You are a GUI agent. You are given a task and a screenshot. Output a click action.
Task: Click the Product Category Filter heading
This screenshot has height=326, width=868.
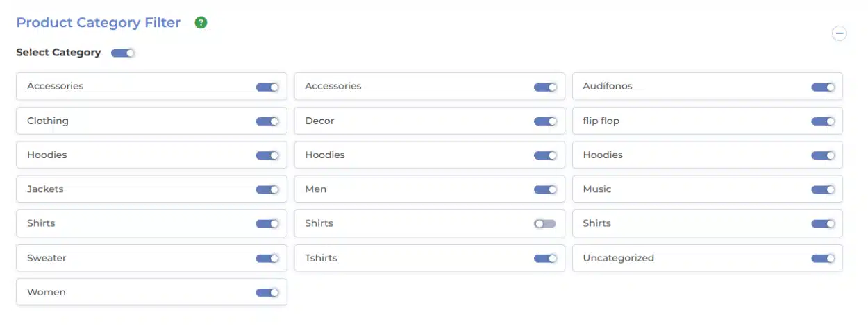(98, 23)
